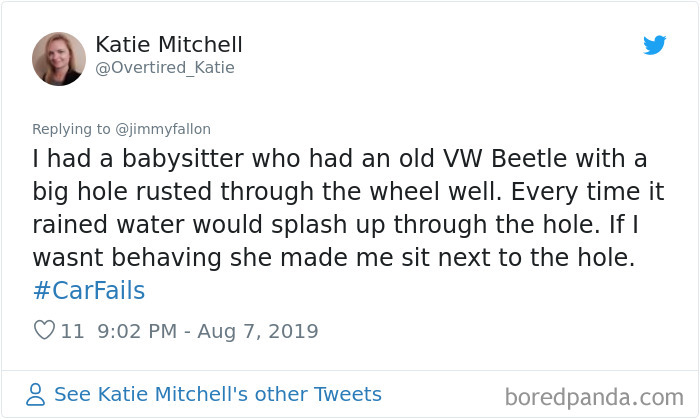
Task: Click the like count of 11
Action: click(72, 331)
